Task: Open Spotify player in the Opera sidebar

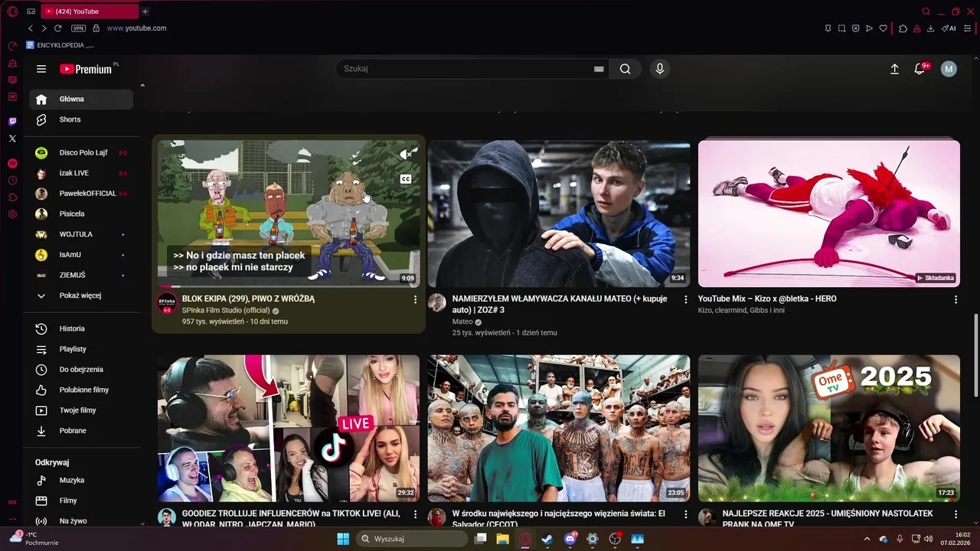Action: point(12,164)
